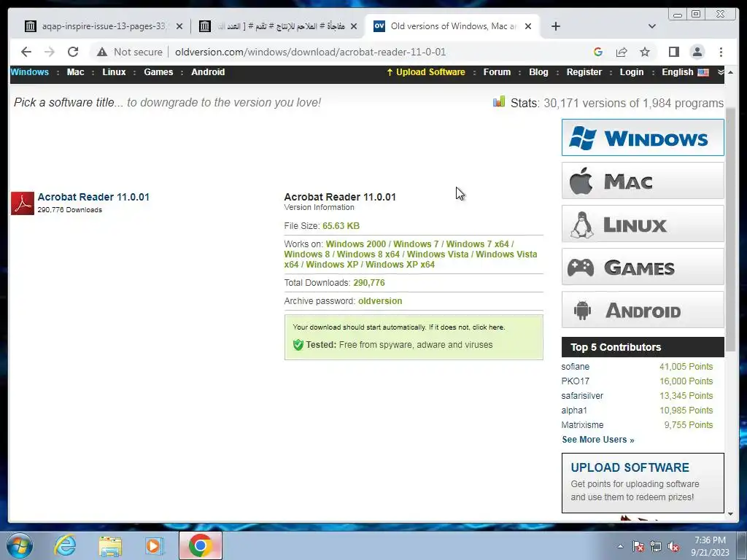Screen dimensions: 747x560
Task: Click the Windows XP x64 link
Action: pyautogui.click(x=400, y=264)
